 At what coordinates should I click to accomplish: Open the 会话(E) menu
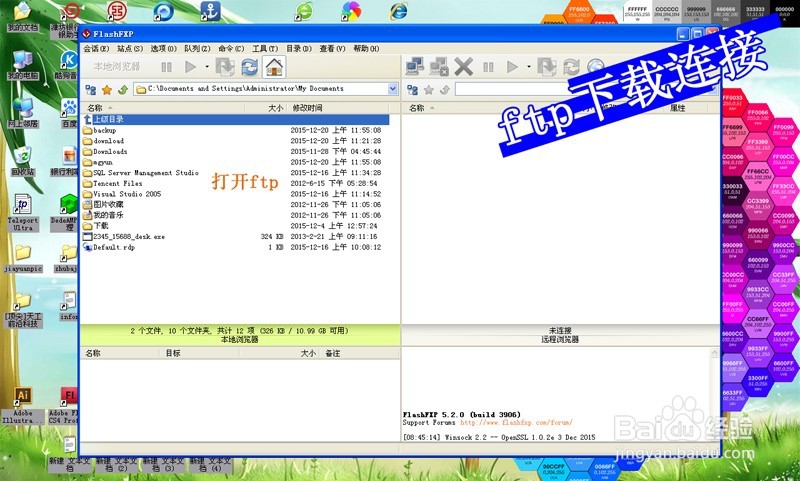point(96,48)
